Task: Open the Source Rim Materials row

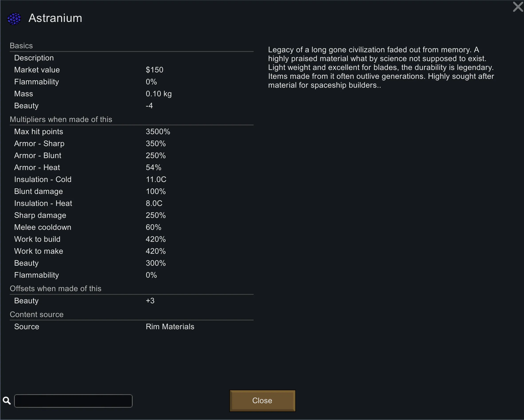Action: click(131, 326)
